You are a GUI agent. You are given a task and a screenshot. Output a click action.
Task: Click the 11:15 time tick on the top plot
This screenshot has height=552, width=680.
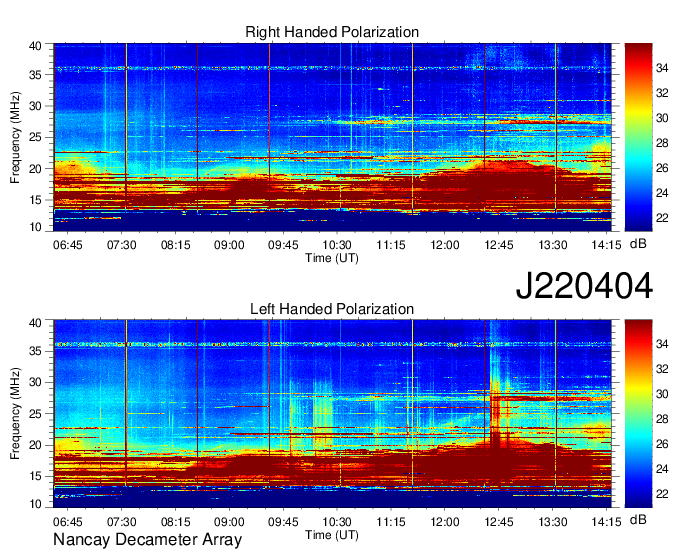point(391,245)
